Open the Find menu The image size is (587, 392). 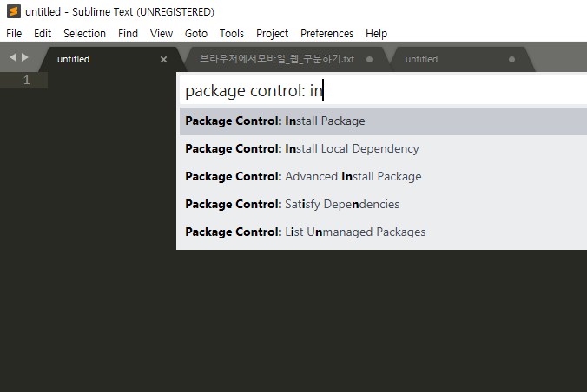click(128, 34)
